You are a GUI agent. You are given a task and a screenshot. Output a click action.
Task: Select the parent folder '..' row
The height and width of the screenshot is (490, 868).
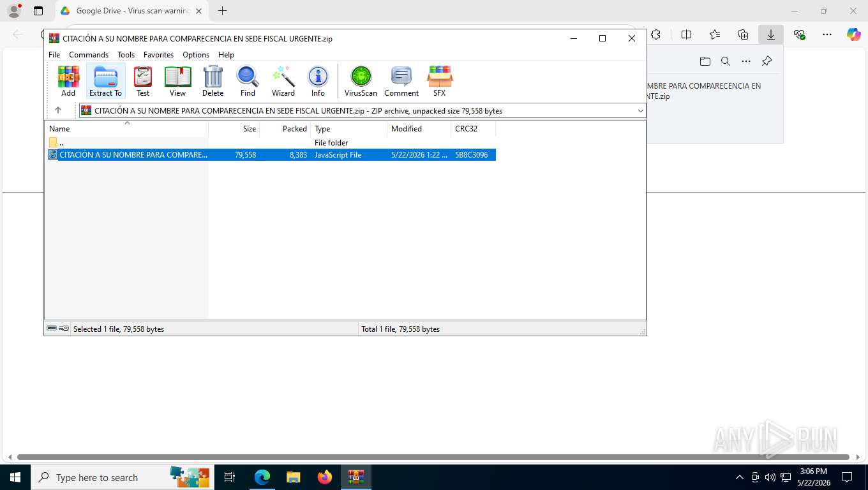tap(271, 143)
